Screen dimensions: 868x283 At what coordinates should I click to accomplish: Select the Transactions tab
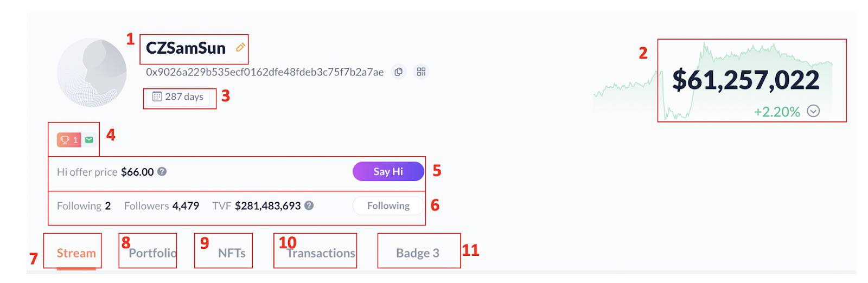coord(321,253)
